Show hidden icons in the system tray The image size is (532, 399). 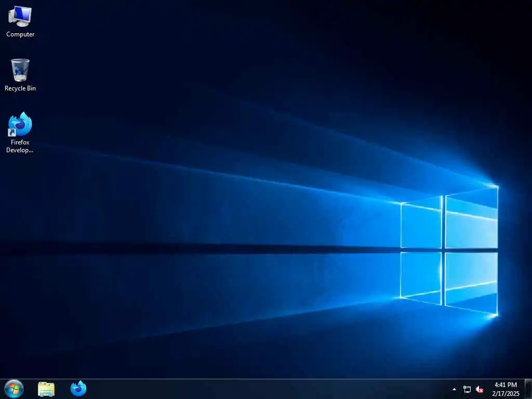click(454, 389)
